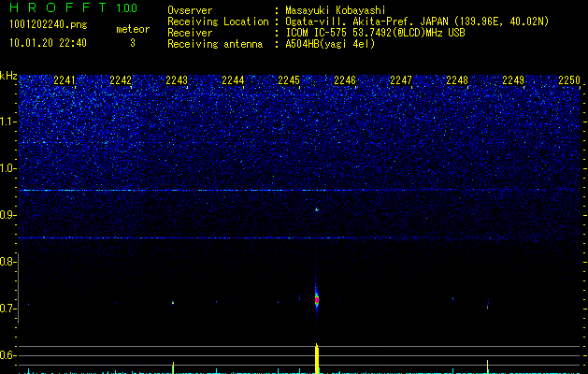Click the tall yellow power spike after 2245
The image size is (588, 374).
click(317, 358)
